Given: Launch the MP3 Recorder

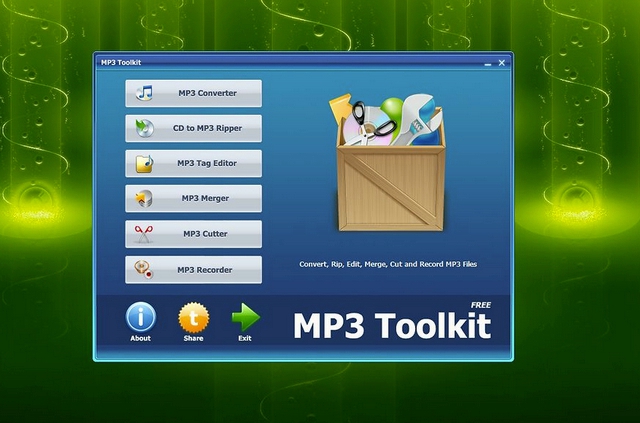Looking at the screenshot, I should (193, 270).
